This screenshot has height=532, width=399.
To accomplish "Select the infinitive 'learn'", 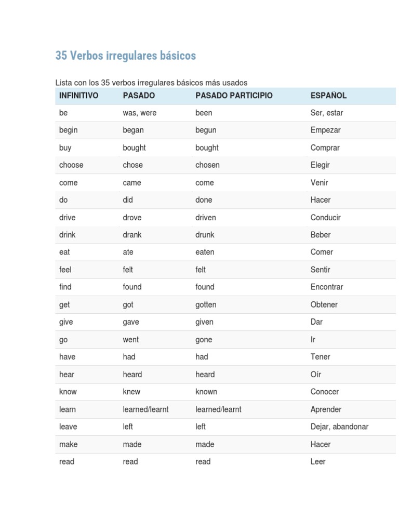I will 68,409.
